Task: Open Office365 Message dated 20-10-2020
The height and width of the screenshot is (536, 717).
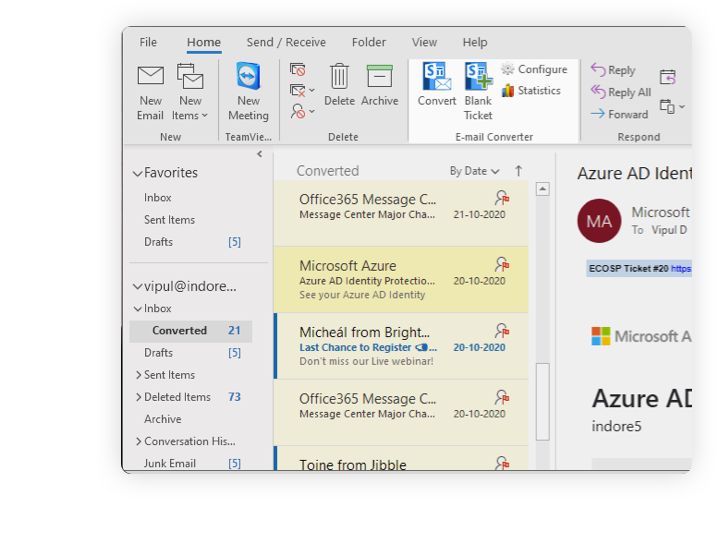Action: 401,413
